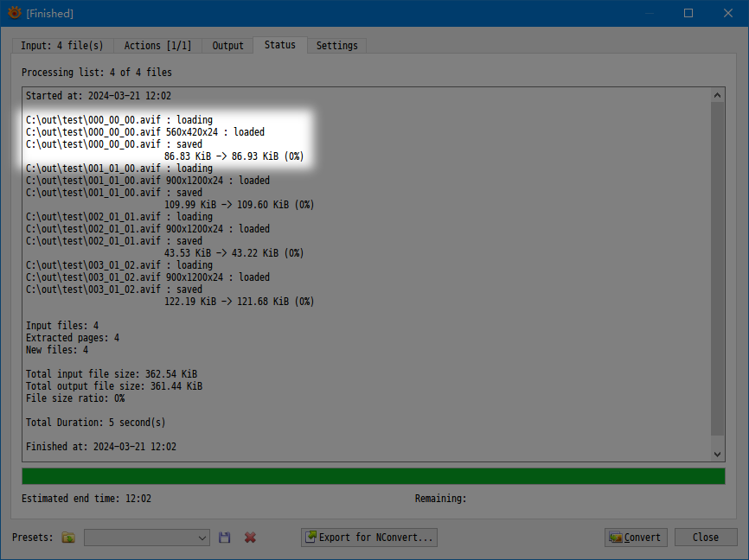Click the Convert button
The width and height of the screenshot is (749, 560).
click(x=636, y=538)
